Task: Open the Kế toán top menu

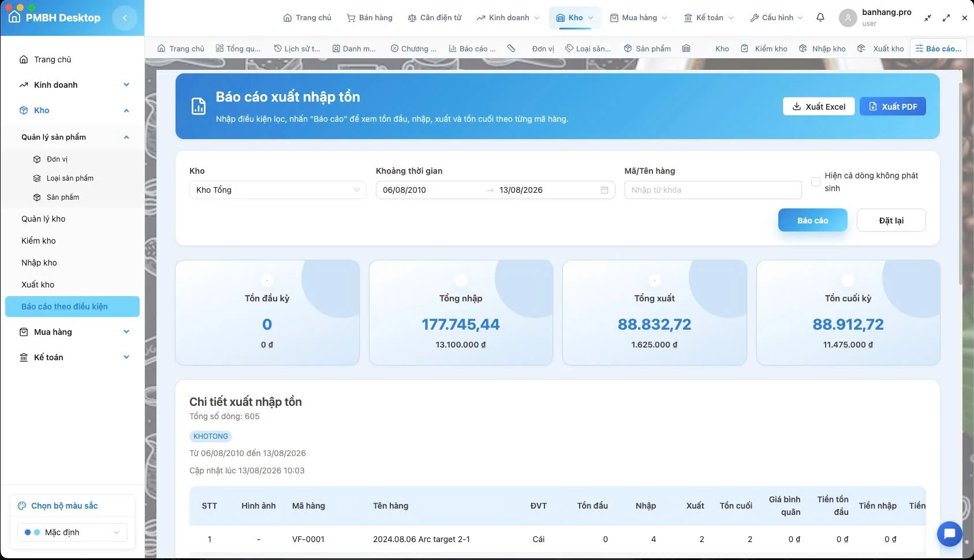Action: [709, 18]
